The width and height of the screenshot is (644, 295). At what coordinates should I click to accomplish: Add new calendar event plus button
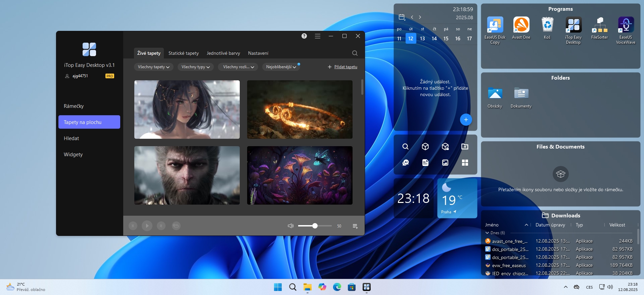[466, 120]
